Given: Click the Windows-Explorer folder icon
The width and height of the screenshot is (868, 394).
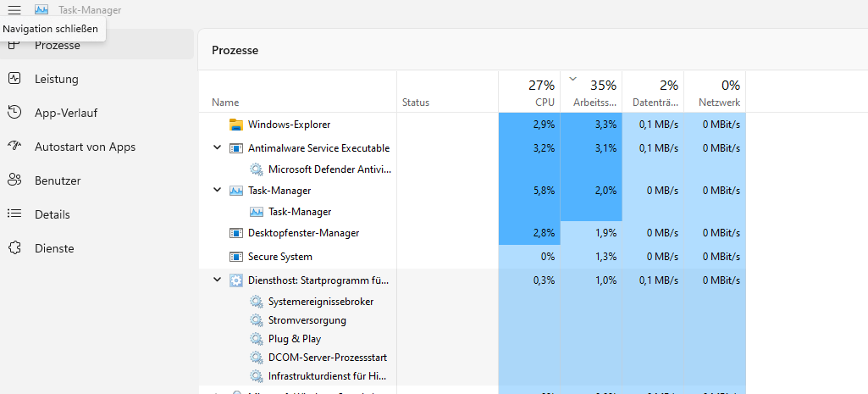Looking at the screenshot, I should coord(236,124).
